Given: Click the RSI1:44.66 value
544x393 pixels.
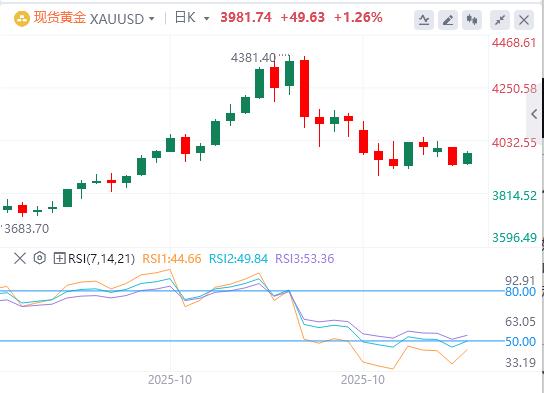Looking at the screenshot, I should (172, 259).
